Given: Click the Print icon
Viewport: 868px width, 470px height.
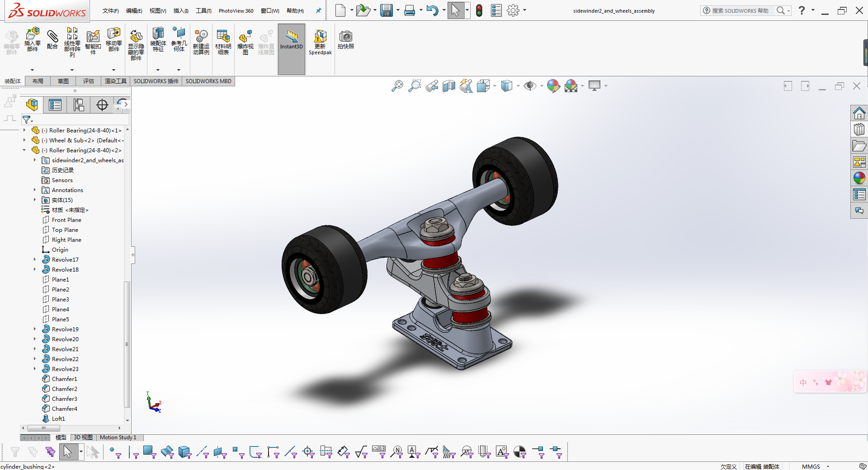Looking at the screenshot, I should click(x=410, y=10).
